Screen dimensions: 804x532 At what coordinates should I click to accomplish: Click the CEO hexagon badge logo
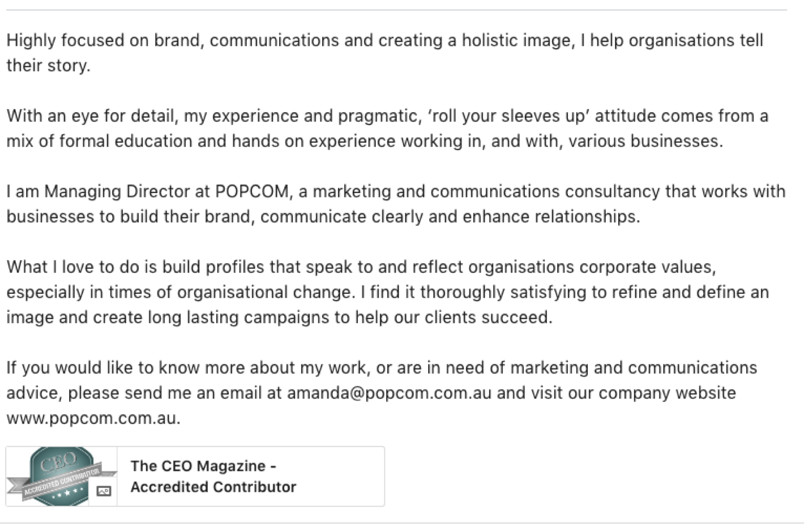pos(61,476)
